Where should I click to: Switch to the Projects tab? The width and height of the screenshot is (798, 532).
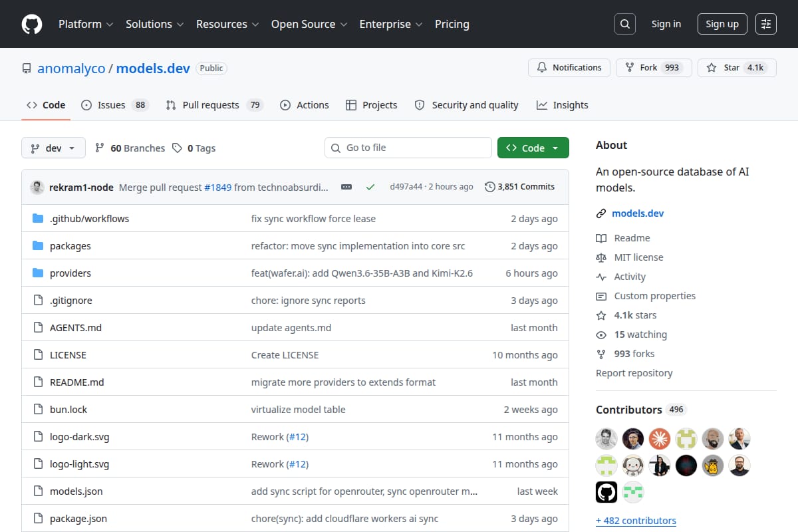pyautogui.click(x=372, y=105)
